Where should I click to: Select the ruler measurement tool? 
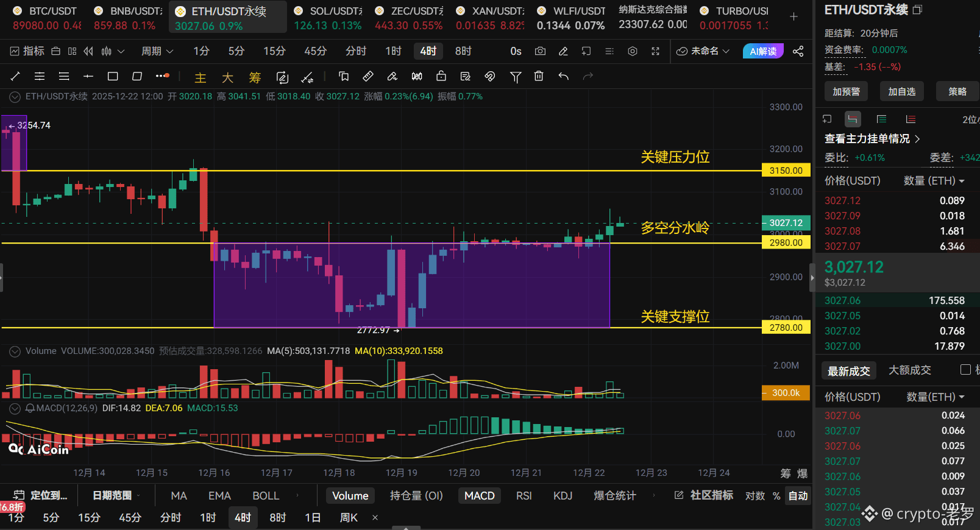(368, 76)
